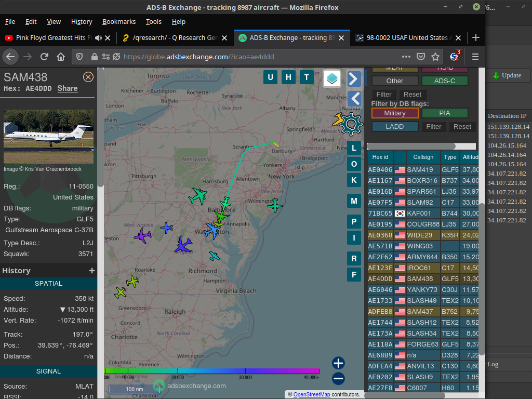The height and width of the screenshot is (399, 532).
Task: Collapse sidebar with left chevron button
Action: coord(355,99)
